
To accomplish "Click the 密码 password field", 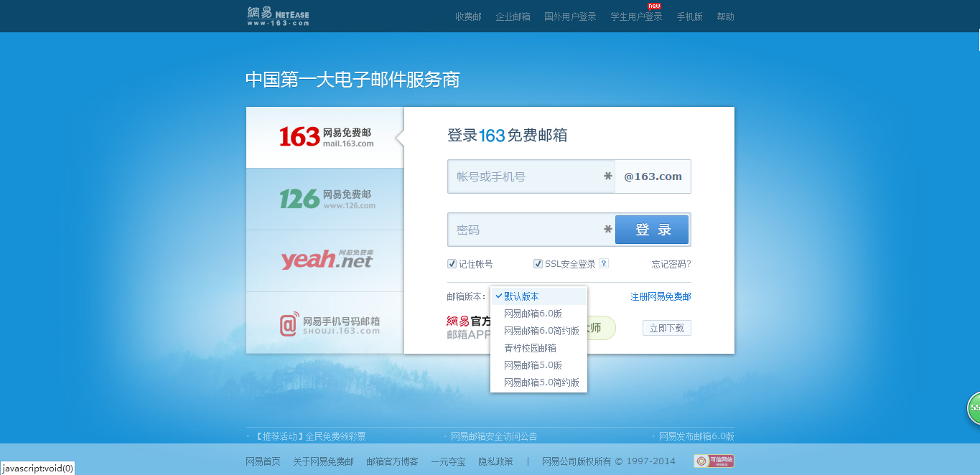I will [531, 230].
